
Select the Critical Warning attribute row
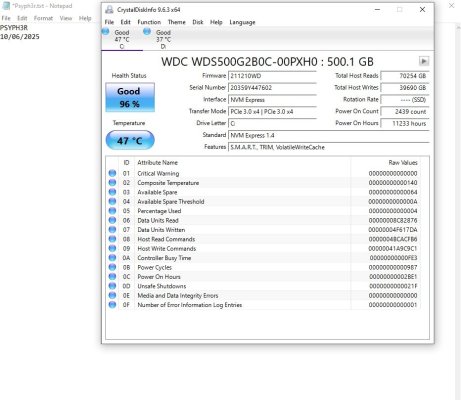point(263,173)
